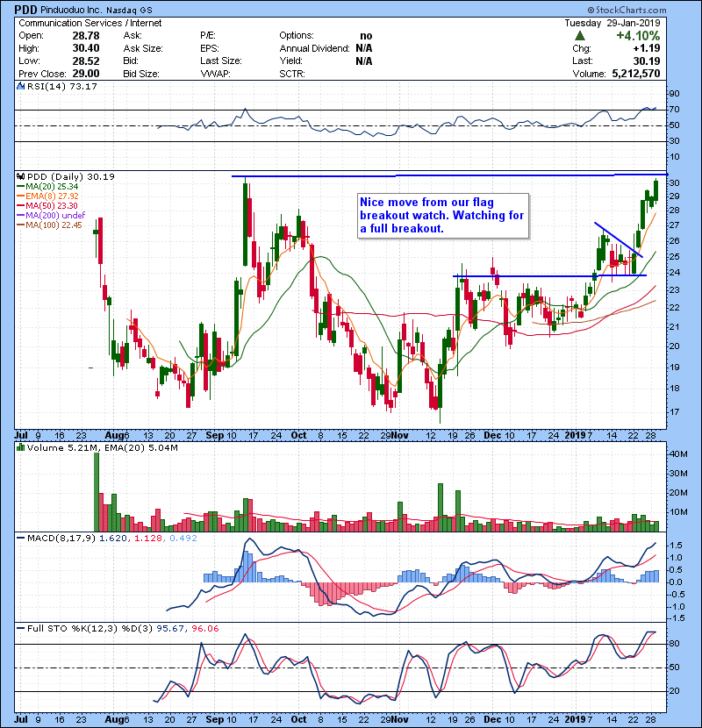Select the bold PDD ticker in the header
The image size is (702, 728).
[25, 10]
